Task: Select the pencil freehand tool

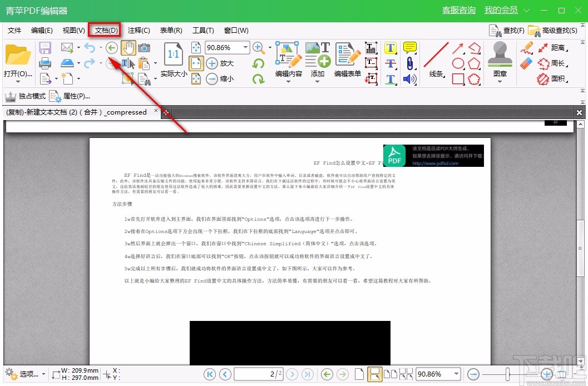Action: (x=527, y=48)
